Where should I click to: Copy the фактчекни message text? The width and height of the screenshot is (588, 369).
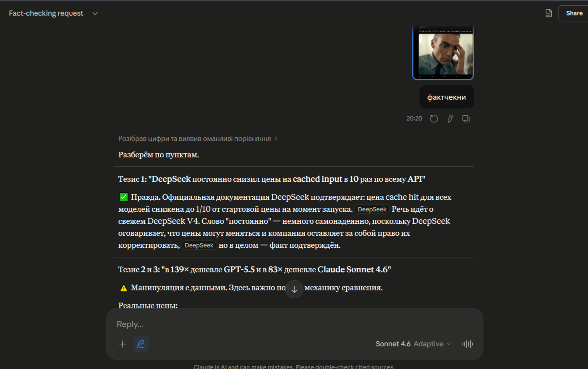[x=466, y=118]
